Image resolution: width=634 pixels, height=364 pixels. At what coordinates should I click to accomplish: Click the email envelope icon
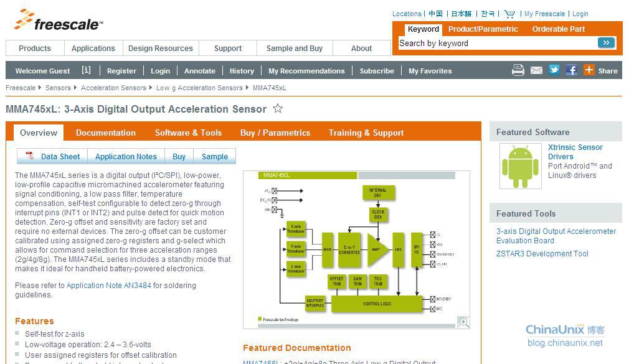pyautogui.click(x=536, y=70)
